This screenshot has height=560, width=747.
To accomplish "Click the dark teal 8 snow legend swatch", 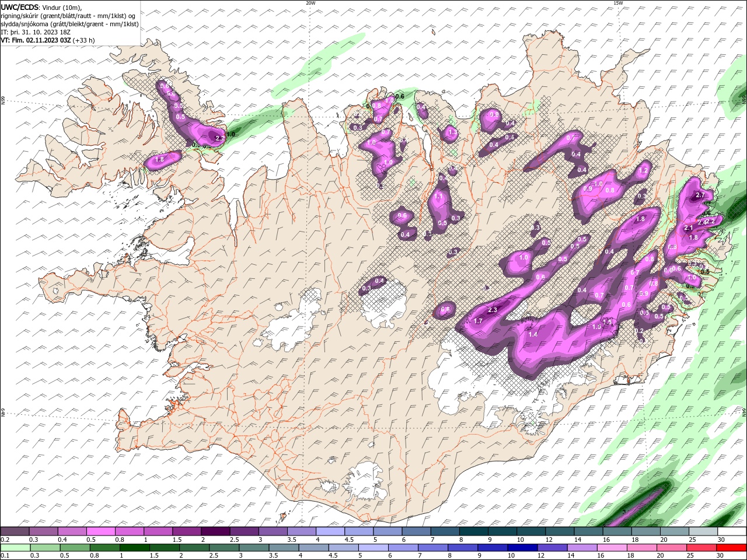I will coord(474,531).
